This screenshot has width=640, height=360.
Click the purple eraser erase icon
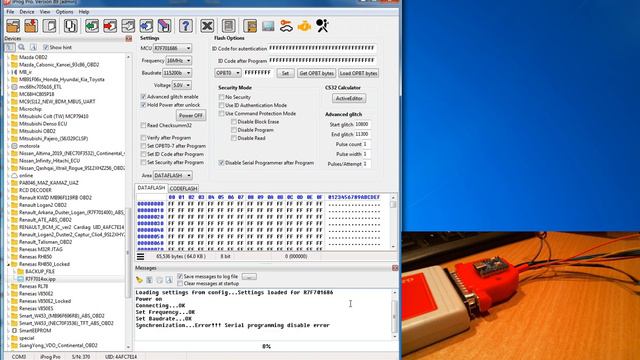pyautogui.click(x=164, y=26)
